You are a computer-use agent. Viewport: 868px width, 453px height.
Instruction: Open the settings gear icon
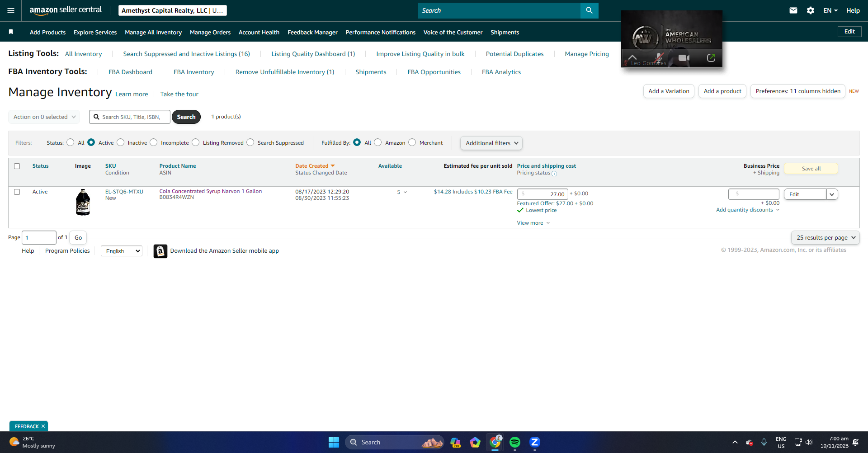811,10
